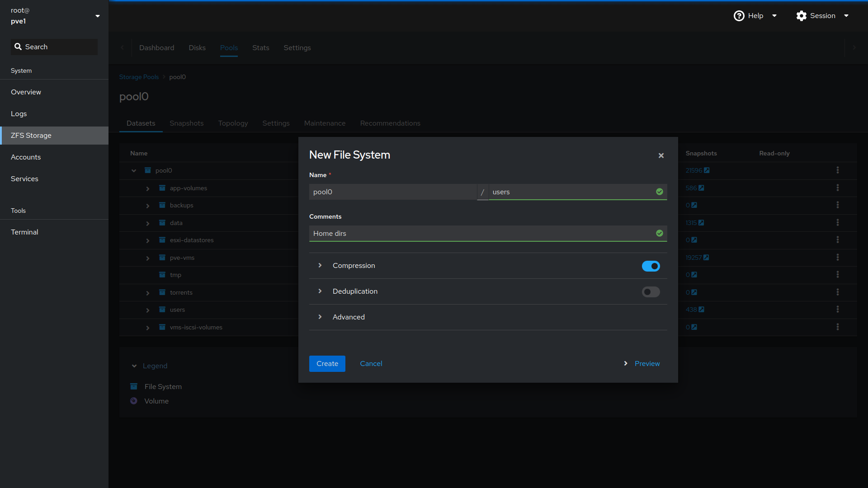
Task: Open the app-volumes snapshots edit icon (586)
Action: (x=701, y=188)
